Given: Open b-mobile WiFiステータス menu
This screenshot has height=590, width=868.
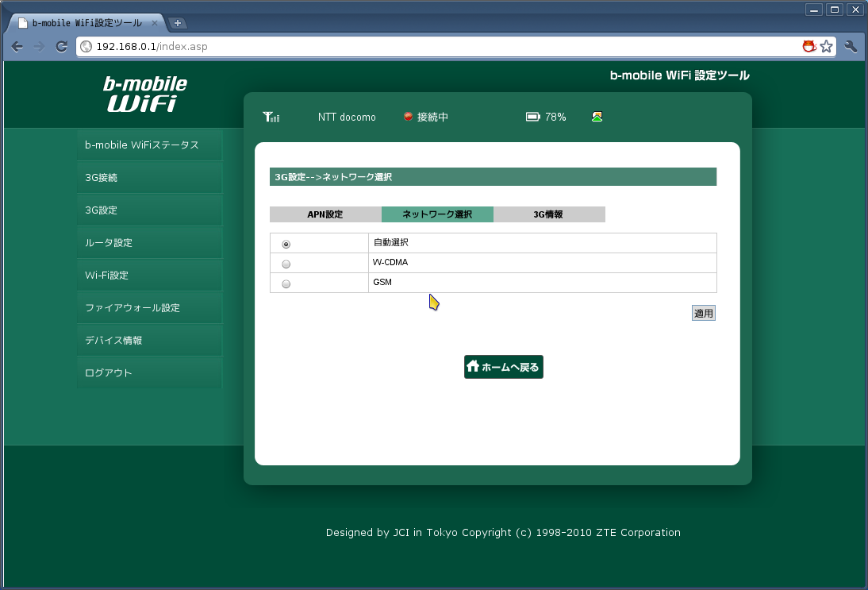Looking at the screenshot, I should (x=149, y=145).
